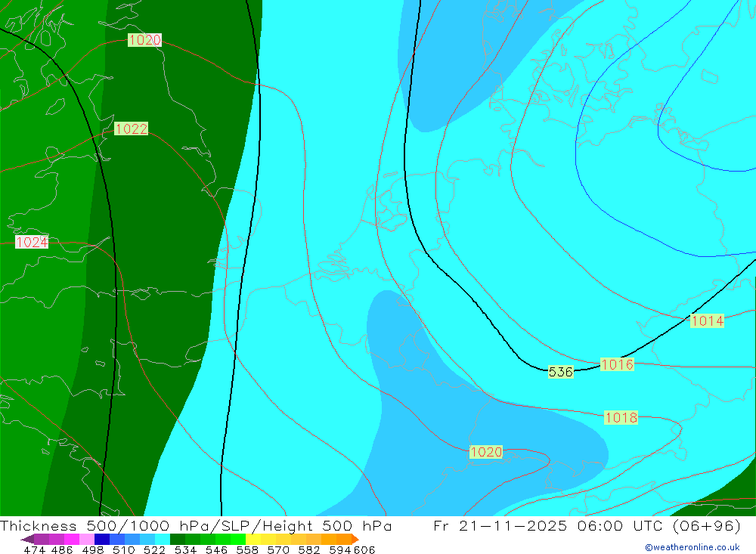This screenshot has height=554, width=756.
Task: Click the 1020 label near the top left
Action: coord(144,40)
